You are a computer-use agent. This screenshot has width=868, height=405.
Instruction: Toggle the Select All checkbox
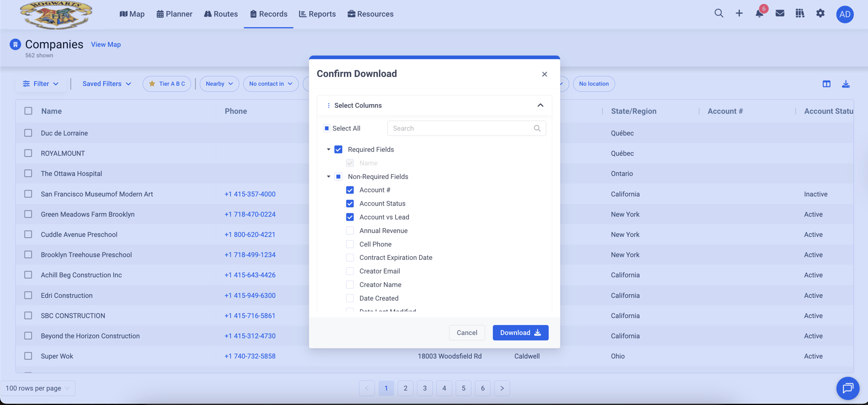(x=327, y=128)
